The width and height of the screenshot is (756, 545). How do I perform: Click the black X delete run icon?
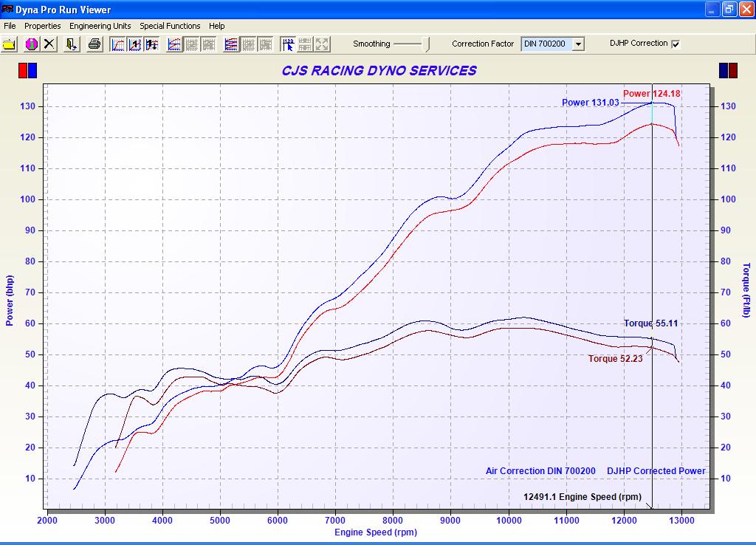pyautogui.click(x=49, y=44)
